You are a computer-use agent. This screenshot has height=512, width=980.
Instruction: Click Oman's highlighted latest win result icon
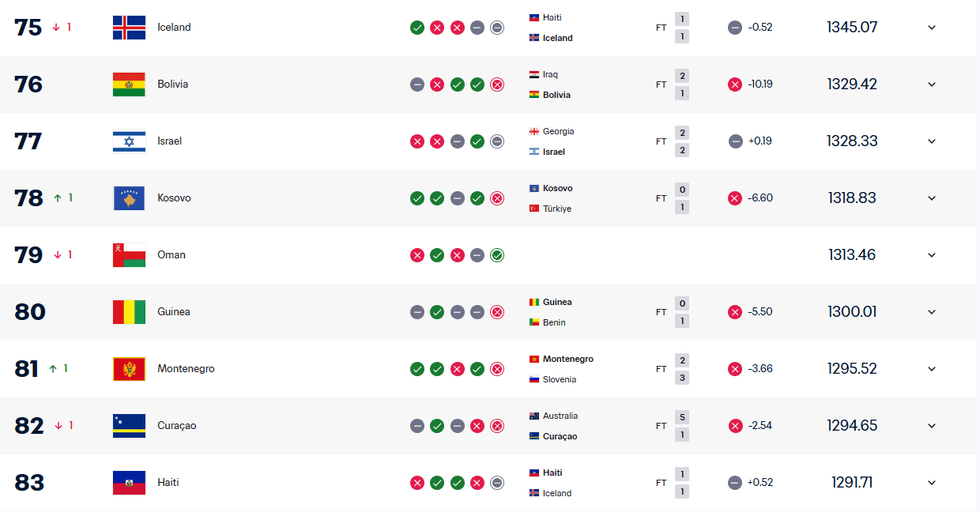point(497,255)
